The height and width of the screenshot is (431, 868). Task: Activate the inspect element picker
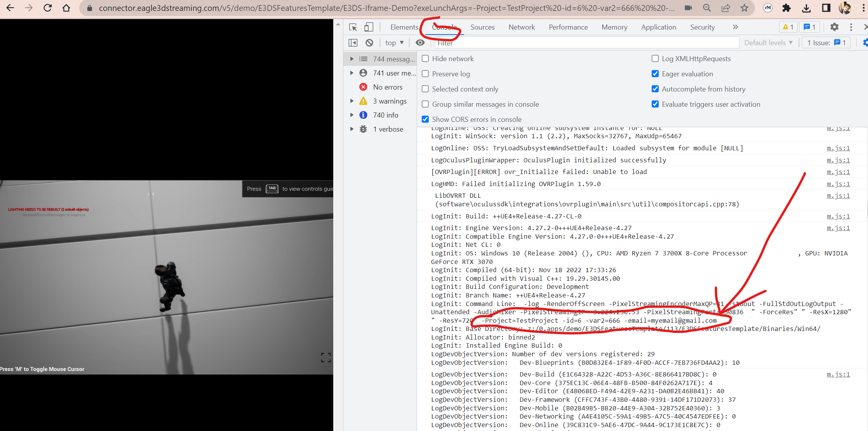[x=353, y=27]
